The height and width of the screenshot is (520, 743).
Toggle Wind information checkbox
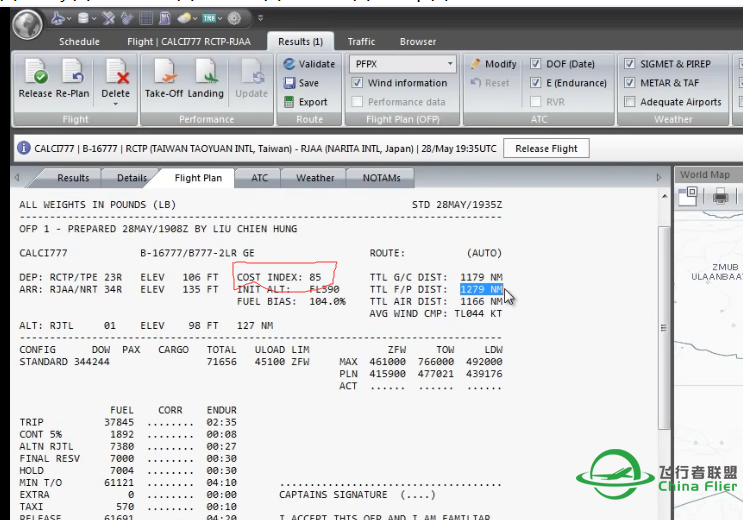[357, 83]
